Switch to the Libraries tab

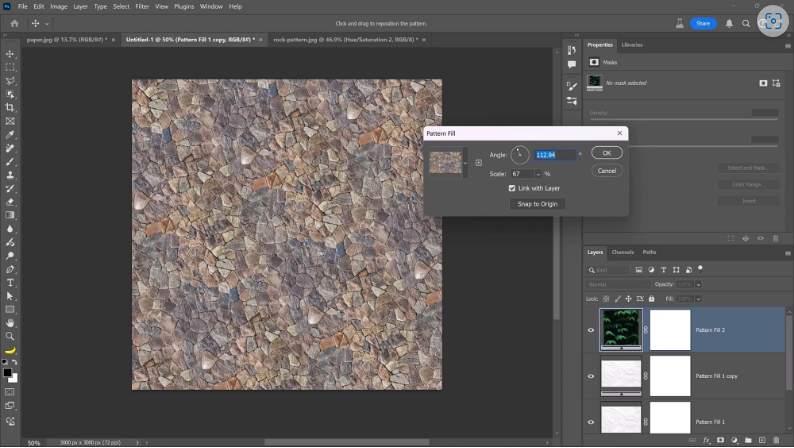coord(632,45)
